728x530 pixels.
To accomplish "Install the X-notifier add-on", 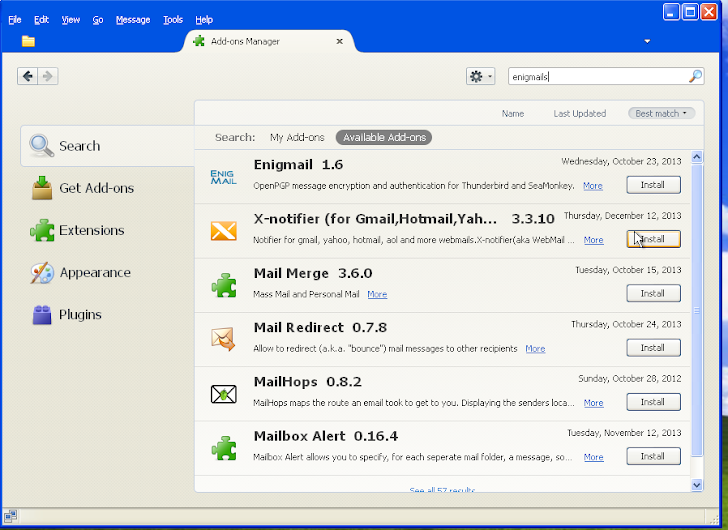I will tap(653, 239).
